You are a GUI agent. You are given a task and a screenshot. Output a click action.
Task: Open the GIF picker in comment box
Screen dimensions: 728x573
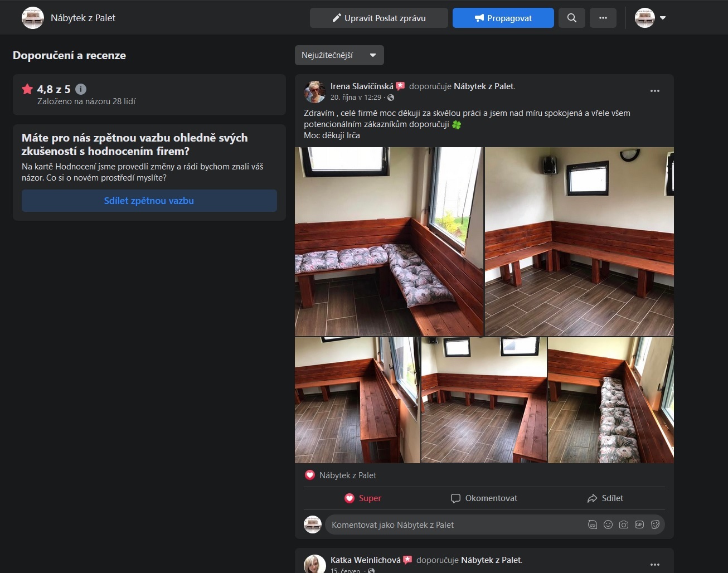click(x=639, y=525)
